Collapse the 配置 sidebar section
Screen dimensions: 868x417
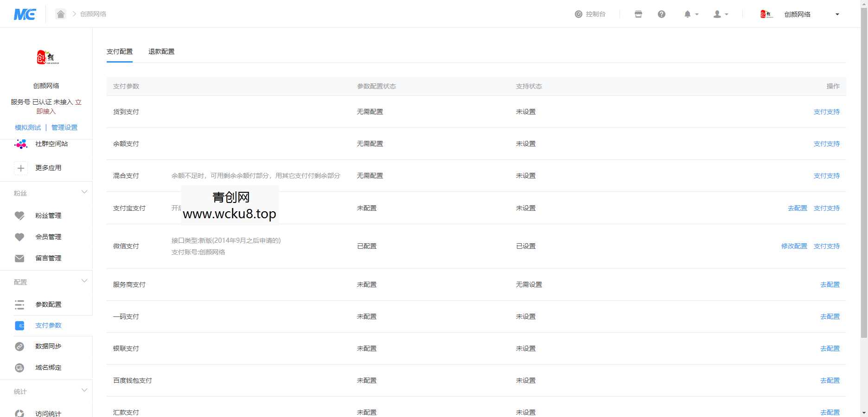pos(84,281)
